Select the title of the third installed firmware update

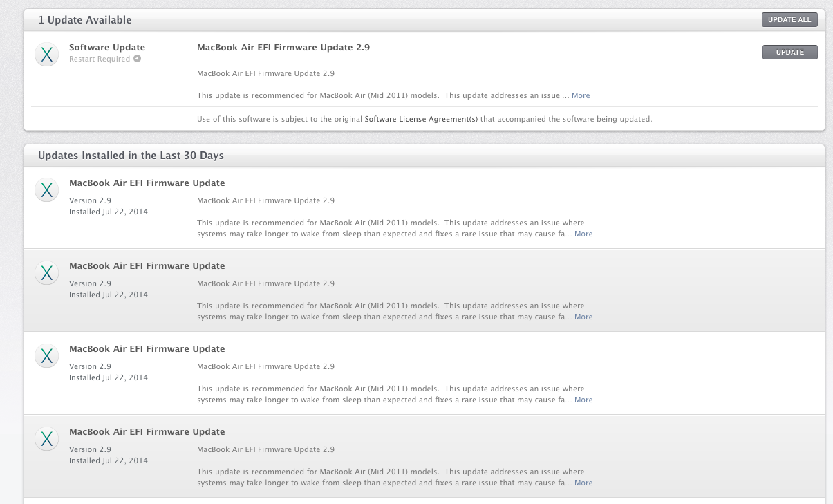click(x=147, y=349)
